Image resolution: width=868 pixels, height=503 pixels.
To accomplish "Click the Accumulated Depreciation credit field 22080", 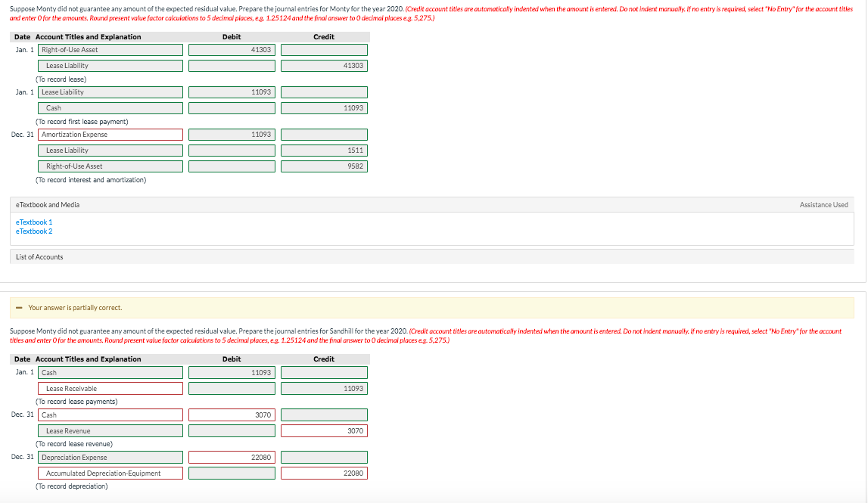I will (324, 473).
